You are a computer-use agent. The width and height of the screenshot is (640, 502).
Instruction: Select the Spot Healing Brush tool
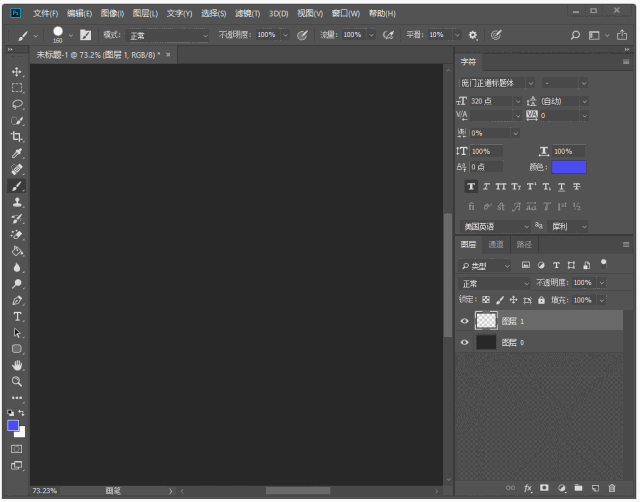click(x=17, y=169)
